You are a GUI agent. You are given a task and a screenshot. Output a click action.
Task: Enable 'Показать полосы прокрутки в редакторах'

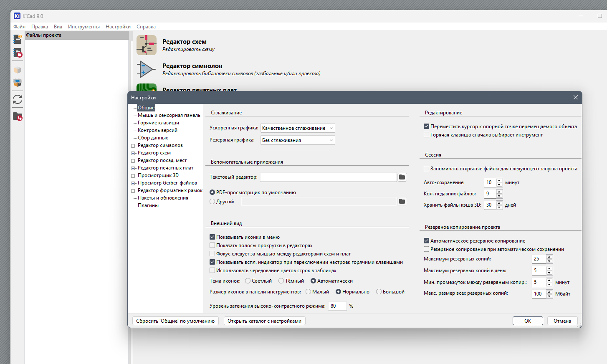tap(212, 245)
